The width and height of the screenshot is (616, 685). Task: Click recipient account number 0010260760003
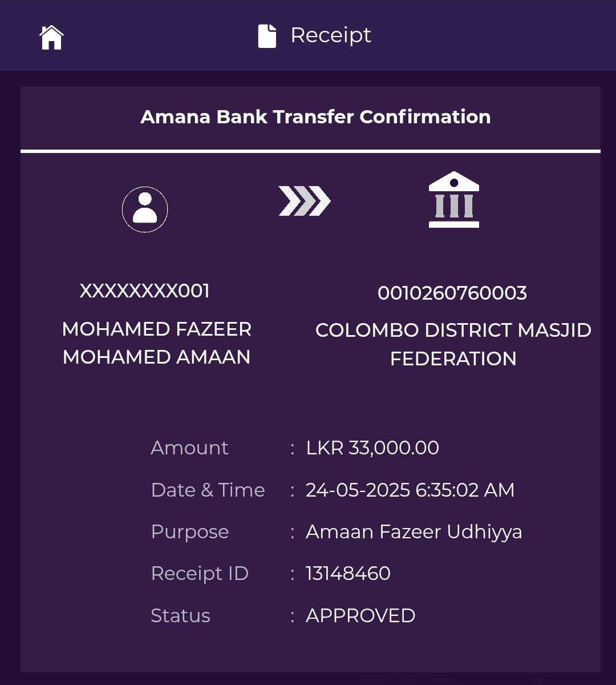click(x=452, y=293)
